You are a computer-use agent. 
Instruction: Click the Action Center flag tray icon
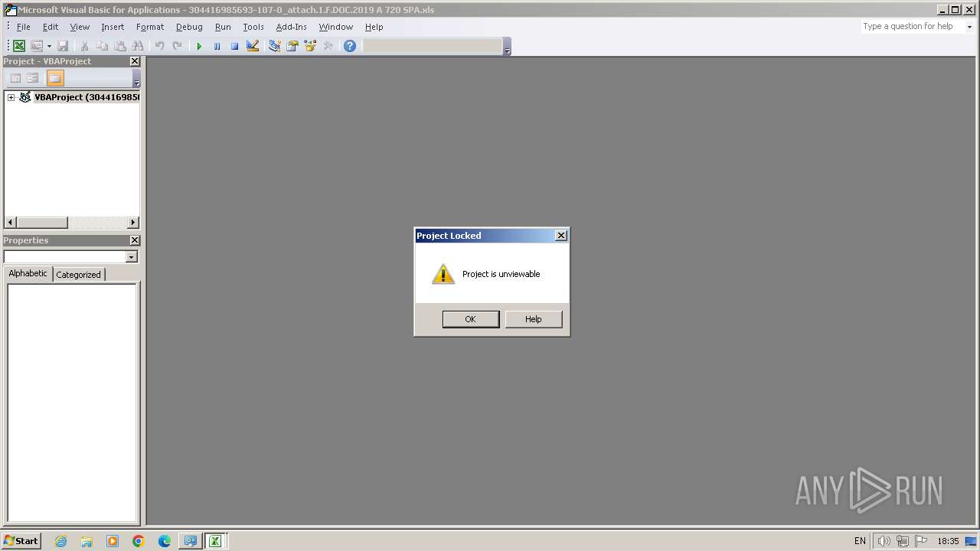click(921, 541)
